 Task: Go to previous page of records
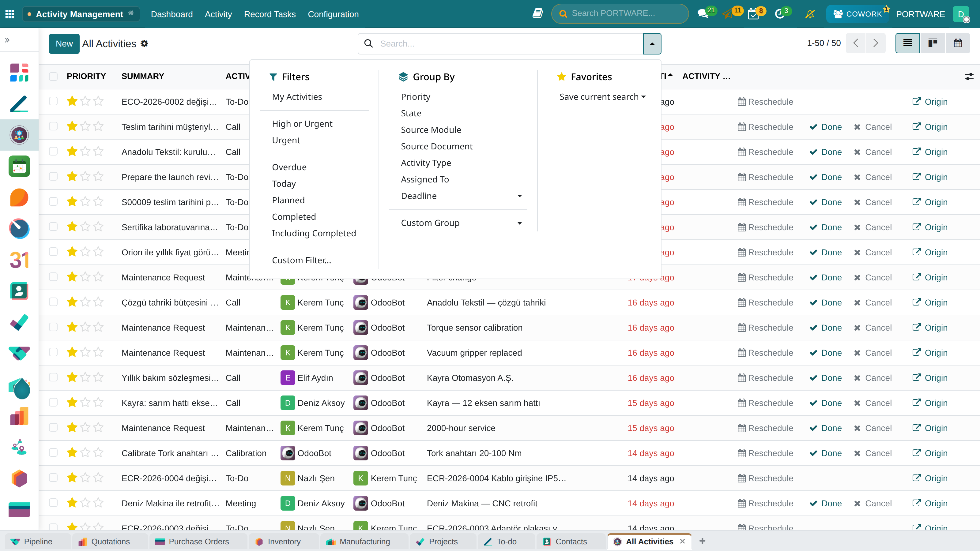click(x=856, y=43)
